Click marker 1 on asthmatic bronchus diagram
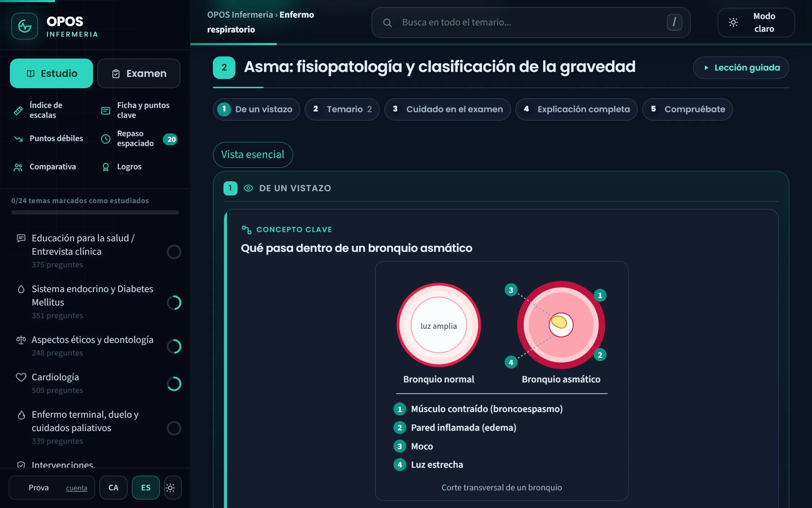 (x=600, y=296)
